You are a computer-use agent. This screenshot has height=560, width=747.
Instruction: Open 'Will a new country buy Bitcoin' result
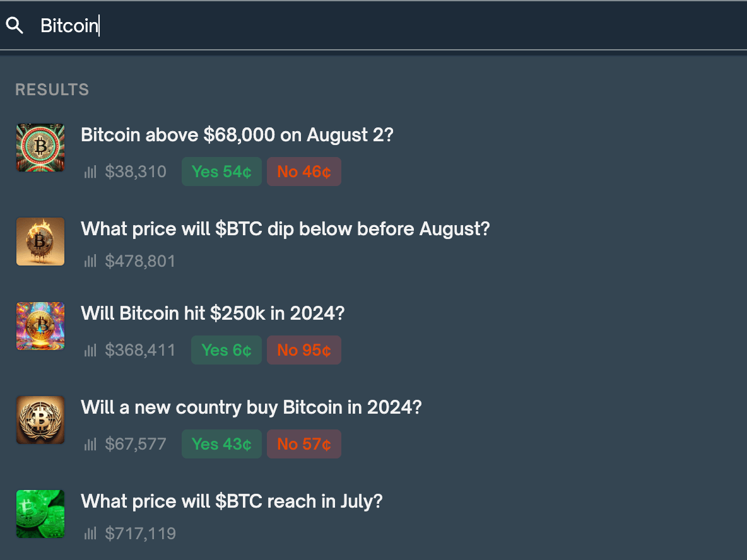point(251,407)
